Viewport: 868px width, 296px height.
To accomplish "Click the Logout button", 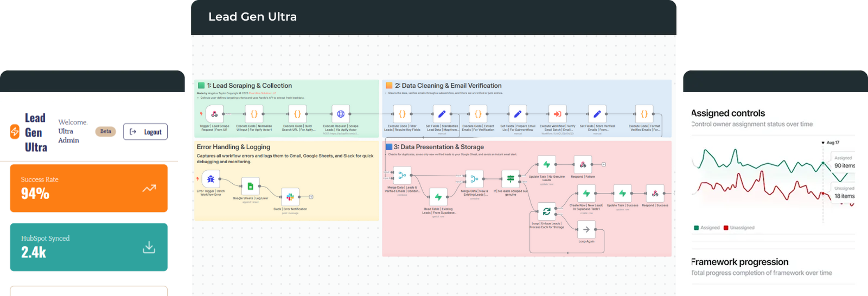I will tap(145, 132).
